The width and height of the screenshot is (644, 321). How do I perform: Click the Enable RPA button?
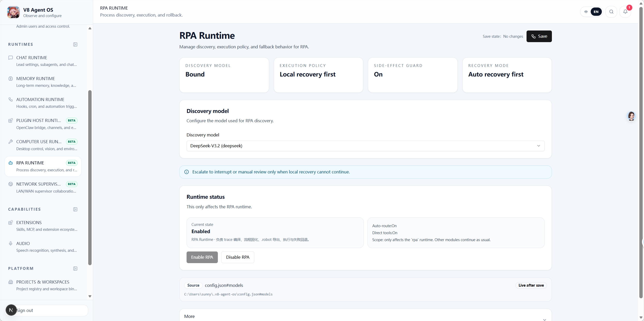[202, 257]
